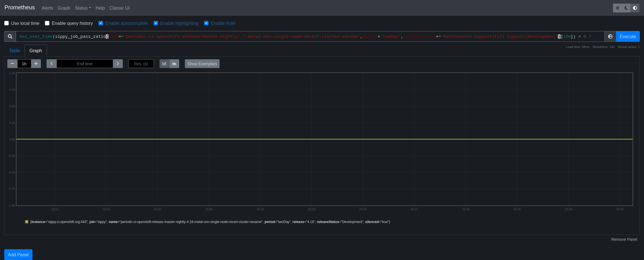This screenshot has width=644, height=260.
Task: Open the metrics explorer globe icon
Action: [610, 36]
